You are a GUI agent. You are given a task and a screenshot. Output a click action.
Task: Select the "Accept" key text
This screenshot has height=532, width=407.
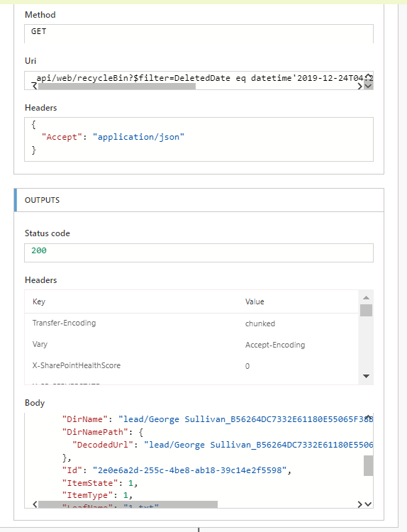(62, 137)
